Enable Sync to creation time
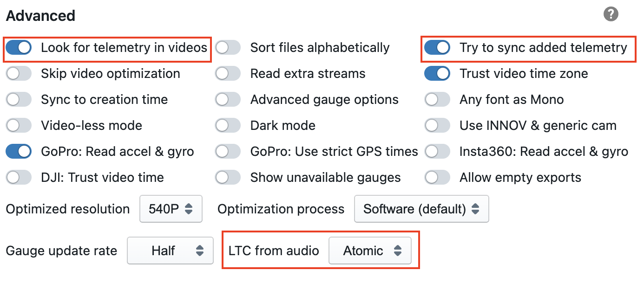 (x=19, y=99)
